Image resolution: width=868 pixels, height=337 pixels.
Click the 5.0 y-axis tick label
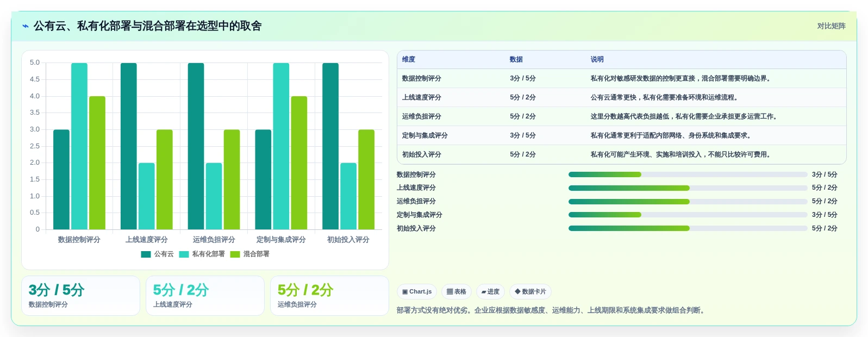click(35, 63)
